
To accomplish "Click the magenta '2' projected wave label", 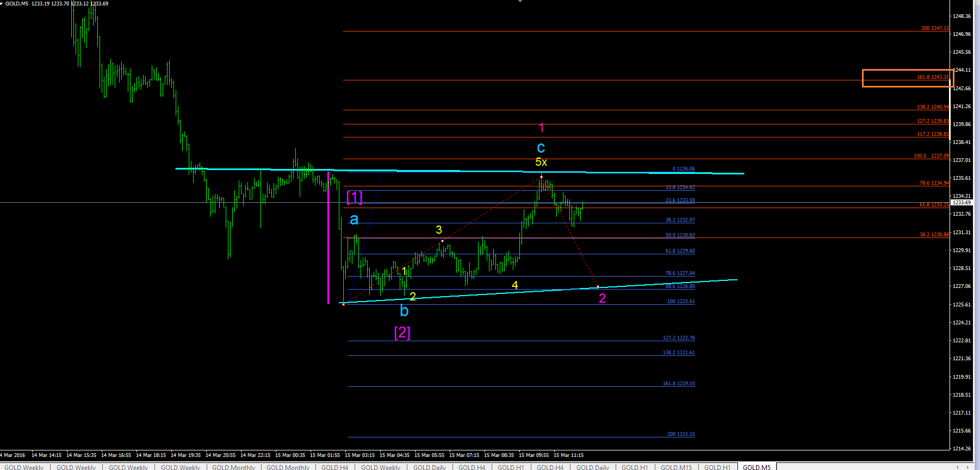I will click(x=602, y=298).
